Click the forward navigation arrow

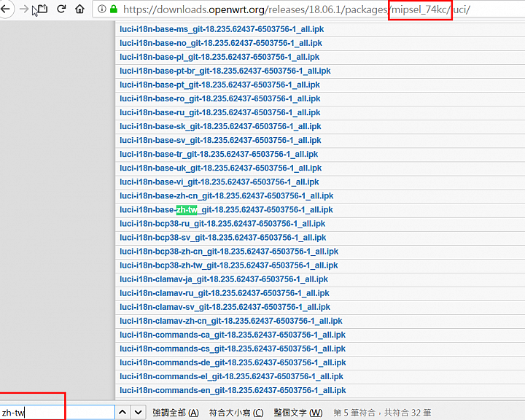pyautogui.click(x=23, y=9)
